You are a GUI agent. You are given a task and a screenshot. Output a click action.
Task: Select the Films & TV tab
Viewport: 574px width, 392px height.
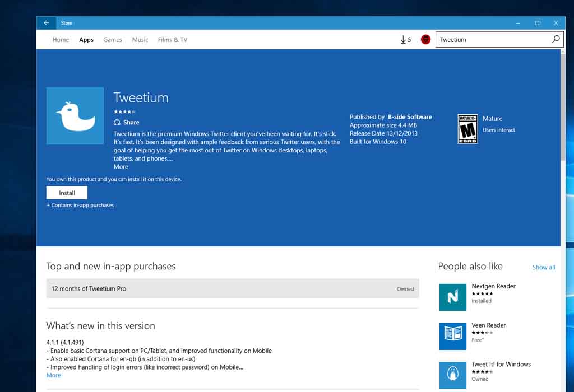coord(173,40)
